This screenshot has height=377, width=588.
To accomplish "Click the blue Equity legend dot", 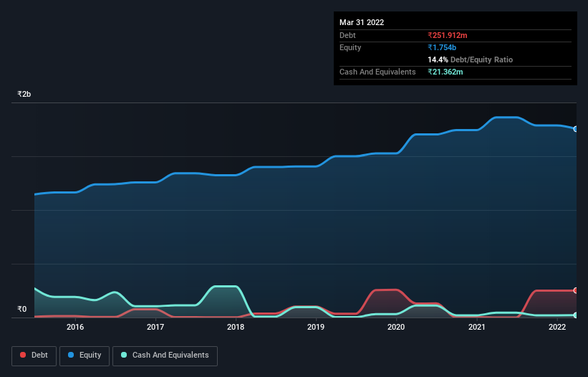I will (x=71, y=355).
